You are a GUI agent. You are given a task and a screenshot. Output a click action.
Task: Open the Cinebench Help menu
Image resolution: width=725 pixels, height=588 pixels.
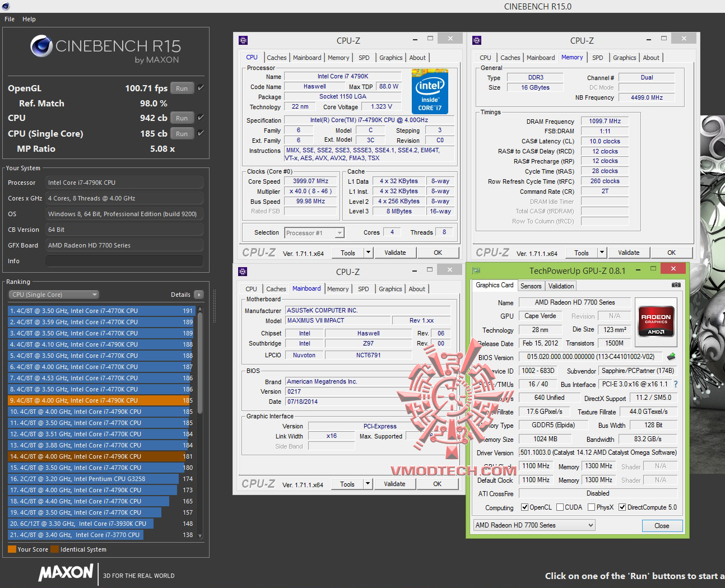click(x=29, y=19)
